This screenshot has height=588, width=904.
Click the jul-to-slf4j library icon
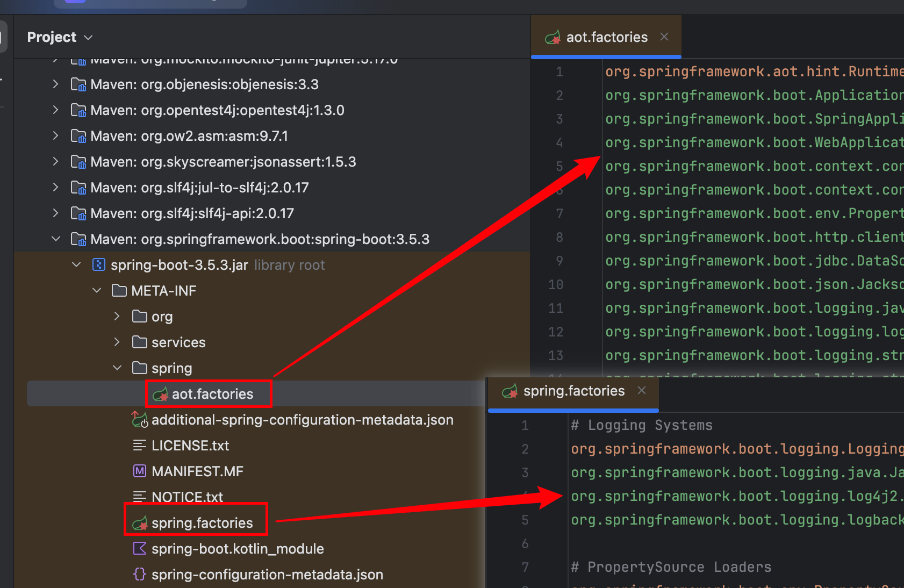pyautogui.click(x=78, y=188)
